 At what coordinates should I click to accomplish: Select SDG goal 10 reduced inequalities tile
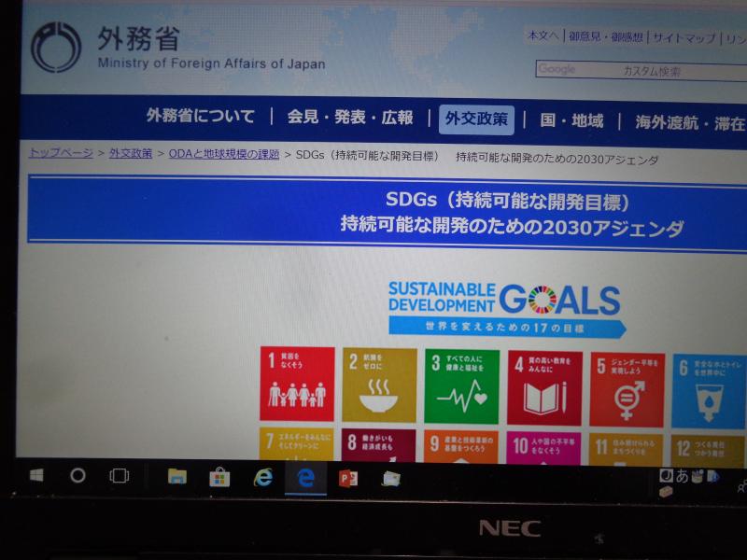(543, 449)
